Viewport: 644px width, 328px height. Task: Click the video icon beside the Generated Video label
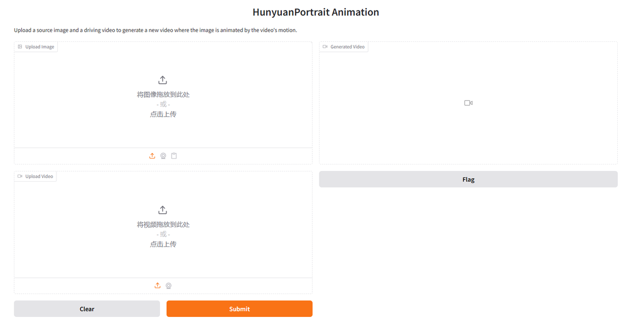tap(325, 47)
